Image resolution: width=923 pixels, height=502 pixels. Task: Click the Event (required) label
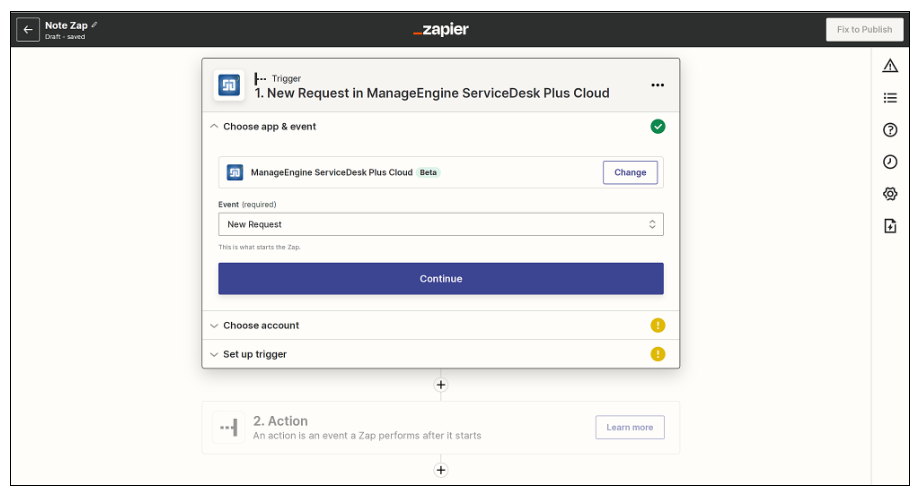click(x=247, y=204)
